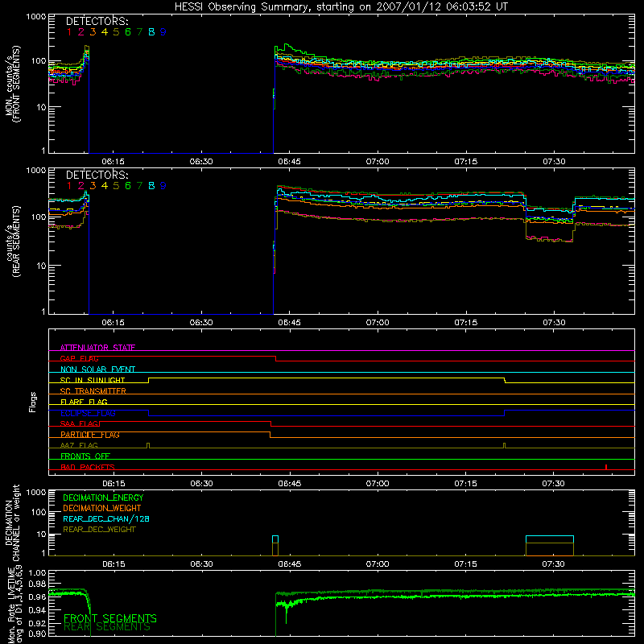Select the ECLIPSE_FLAG label
The width and height of the screenshot is (644, 644).
pyautogui.click(x=88, y=413)
